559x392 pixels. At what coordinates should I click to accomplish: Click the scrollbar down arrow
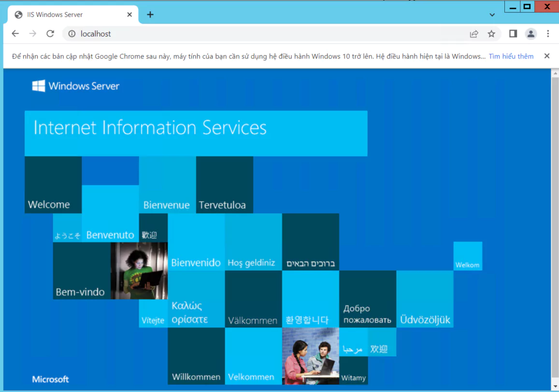tap(555, 386)
